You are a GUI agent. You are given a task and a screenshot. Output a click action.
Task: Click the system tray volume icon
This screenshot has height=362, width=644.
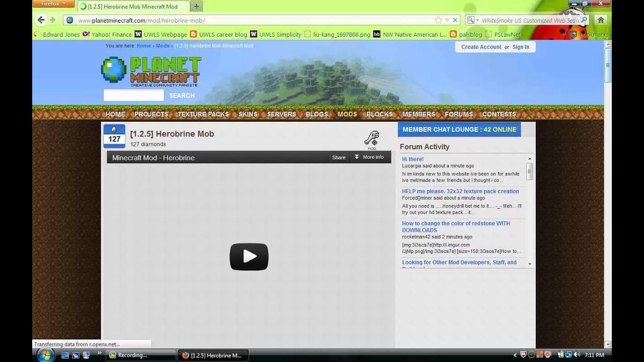point(577,355)
